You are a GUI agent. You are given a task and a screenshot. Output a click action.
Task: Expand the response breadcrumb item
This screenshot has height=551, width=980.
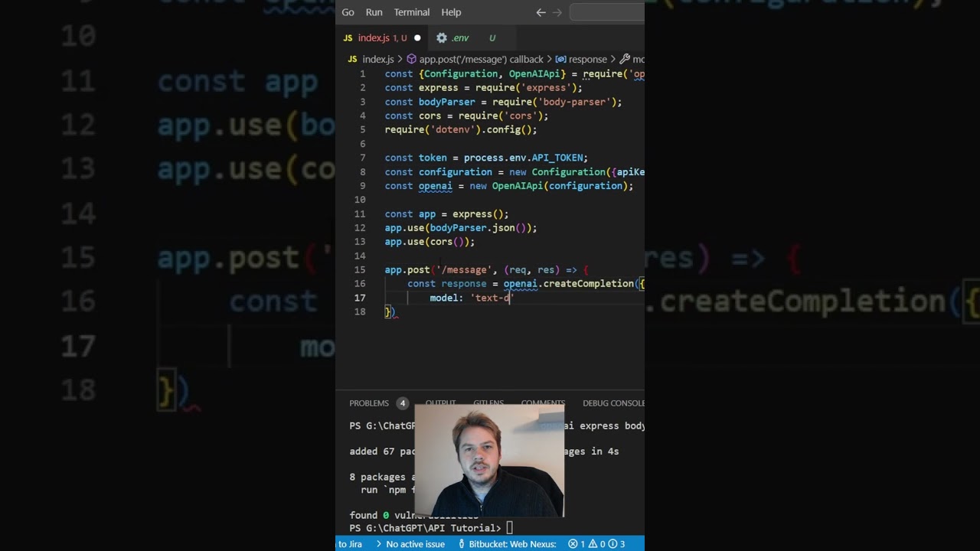click(x=588, y=59)
